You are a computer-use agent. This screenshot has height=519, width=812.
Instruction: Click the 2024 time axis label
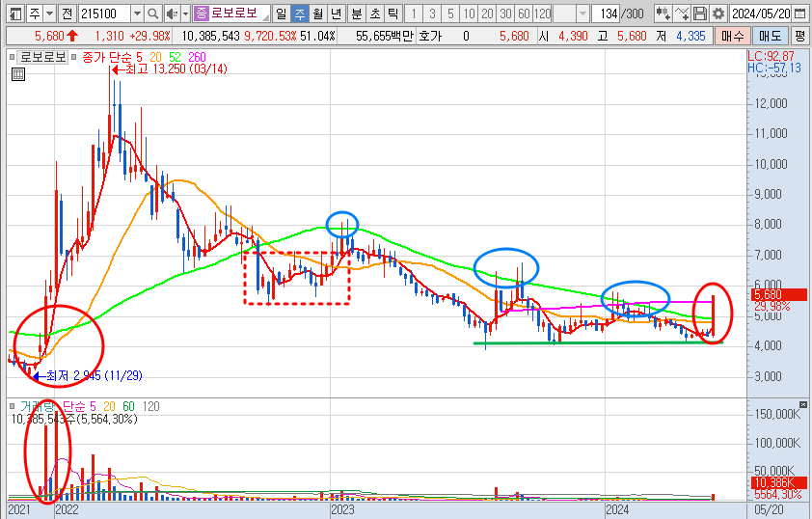pos(617,509)
